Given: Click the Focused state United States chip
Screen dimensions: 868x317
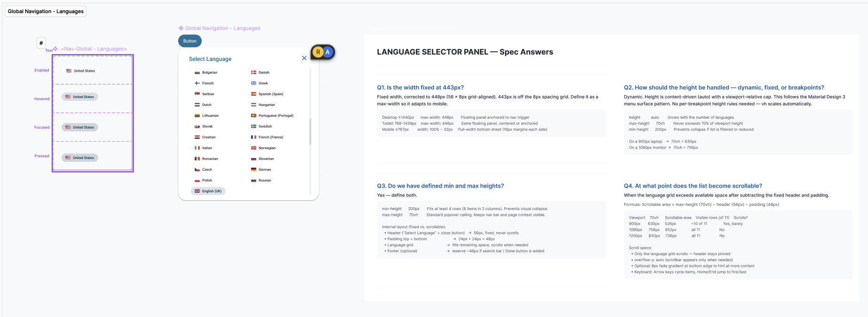Looking at the screenshot, I should tap(80, 128).
